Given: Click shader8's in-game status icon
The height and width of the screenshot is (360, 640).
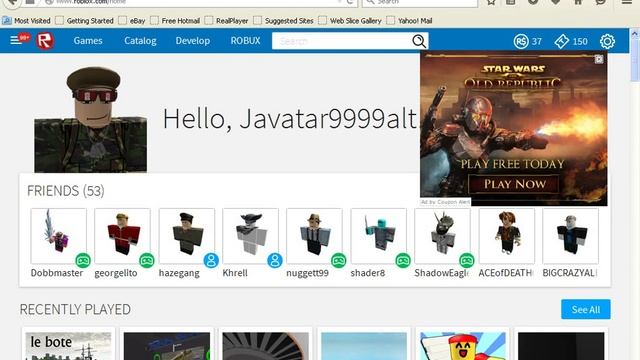Looking at the screenshot, I should (403, 260).
